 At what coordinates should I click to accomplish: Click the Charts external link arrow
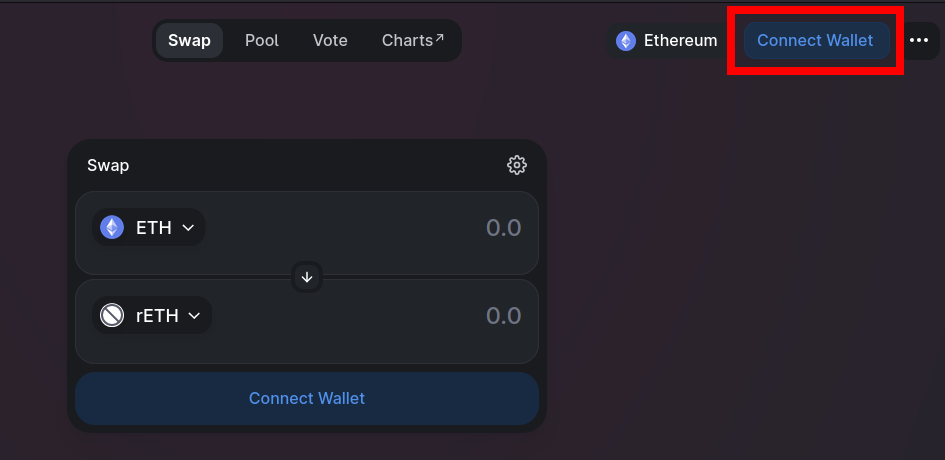[x=439, y=39]
